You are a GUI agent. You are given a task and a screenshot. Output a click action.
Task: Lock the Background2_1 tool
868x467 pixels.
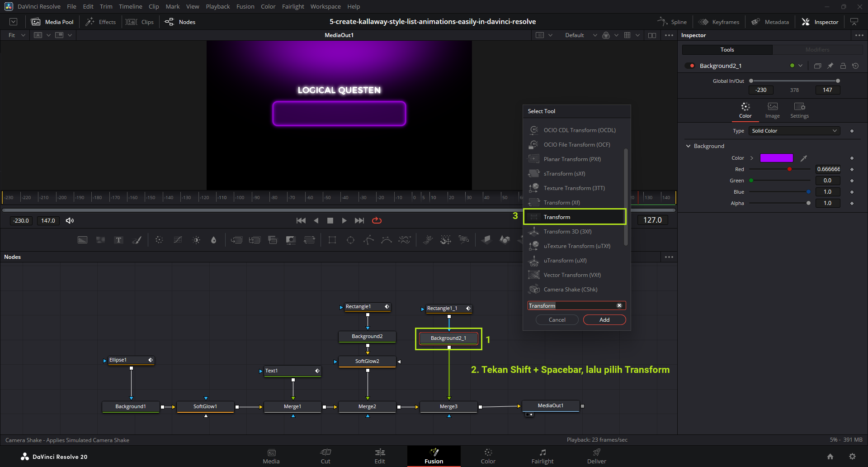click(843, 66)
